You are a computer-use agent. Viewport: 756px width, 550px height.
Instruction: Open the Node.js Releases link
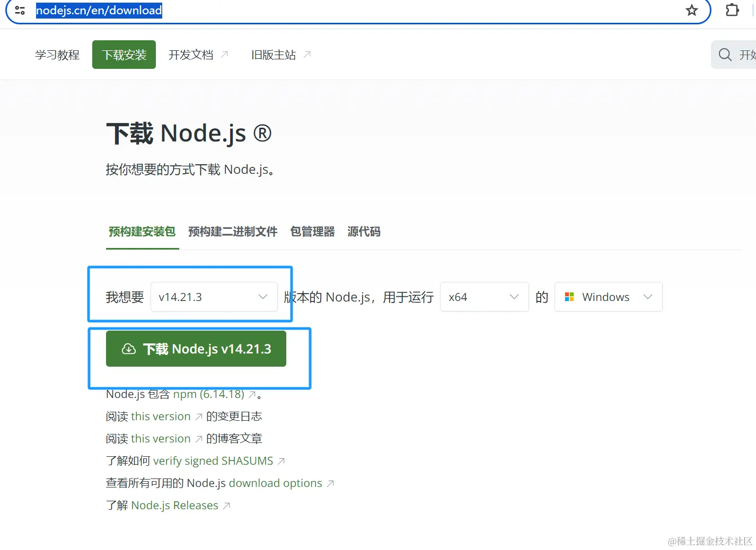click(x=175, y=505)
